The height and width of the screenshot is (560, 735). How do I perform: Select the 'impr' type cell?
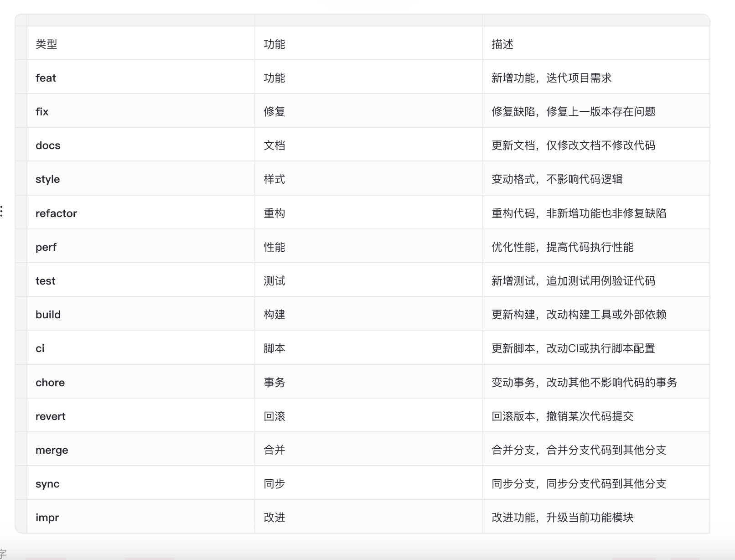(x=141, y=517)
